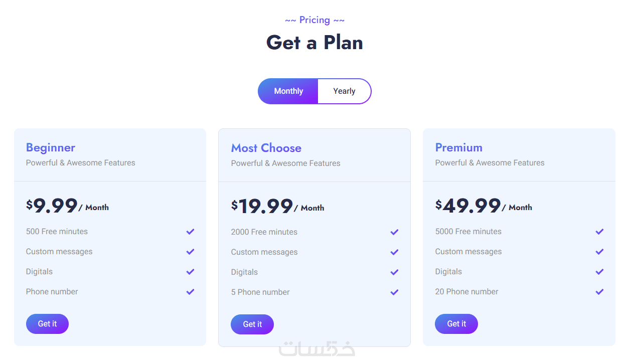Click the Get a Plan heading
The width and height of the screenshot is (634, 364).
tap(314, 43)
